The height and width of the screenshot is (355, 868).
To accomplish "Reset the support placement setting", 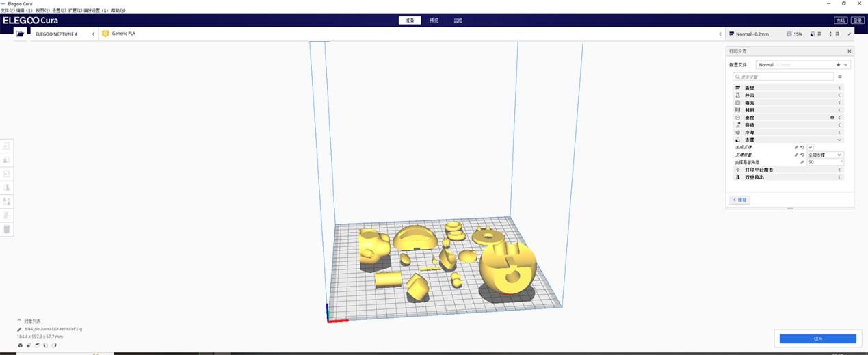I will pyautogui.click(x=802, y=155).
